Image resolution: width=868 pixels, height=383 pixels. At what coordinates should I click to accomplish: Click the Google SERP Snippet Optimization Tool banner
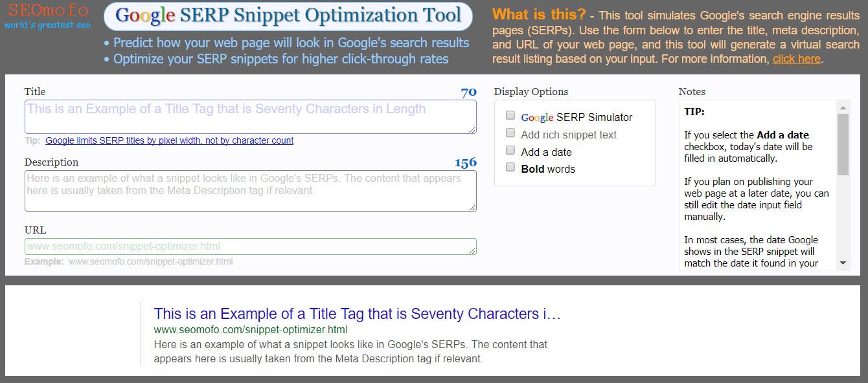pyautogui.click(x=288, y=16)
